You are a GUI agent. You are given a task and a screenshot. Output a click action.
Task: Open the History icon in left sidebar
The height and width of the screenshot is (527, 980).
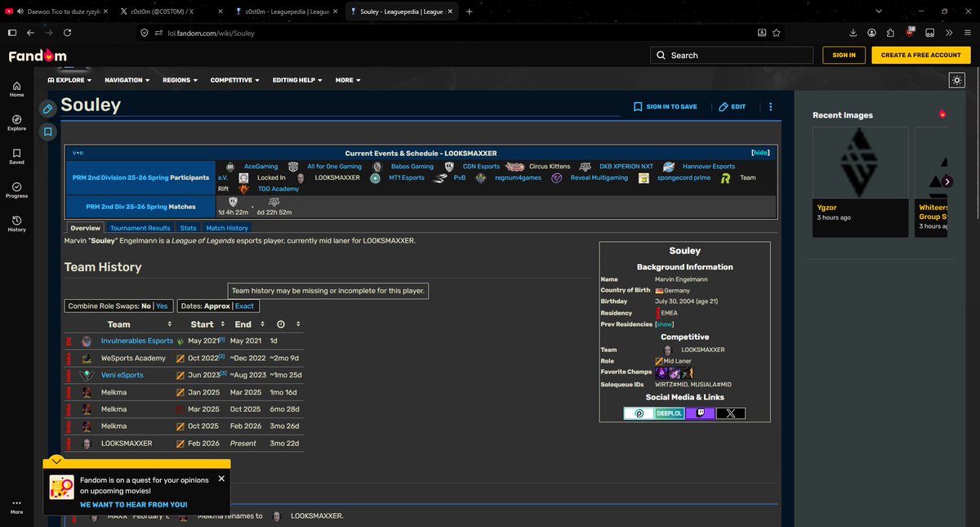[16, 223]
